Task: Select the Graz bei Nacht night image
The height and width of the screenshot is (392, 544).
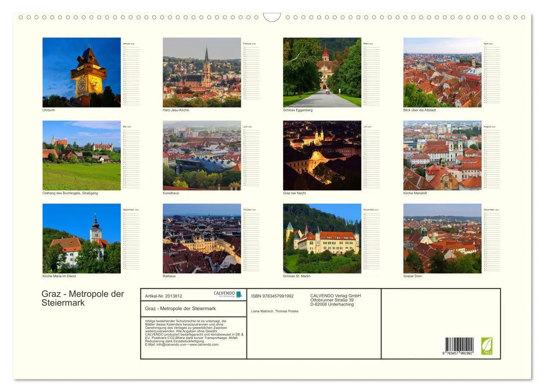Action: (322, 155)
